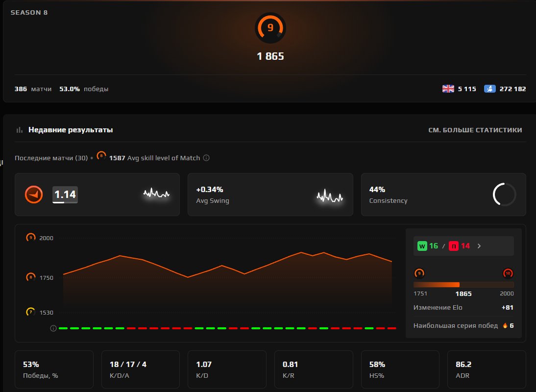Viewport: 536px width, 392px height.
Task: Click the 18 / 17 / 4 K/D/A card
Action: 141,369
